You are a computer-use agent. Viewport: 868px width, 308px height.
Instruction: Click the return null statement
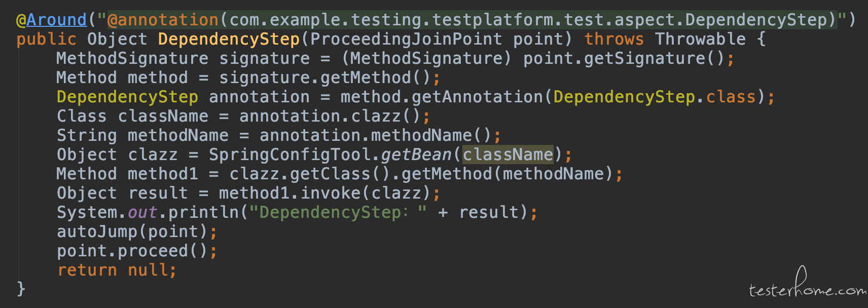117,270
